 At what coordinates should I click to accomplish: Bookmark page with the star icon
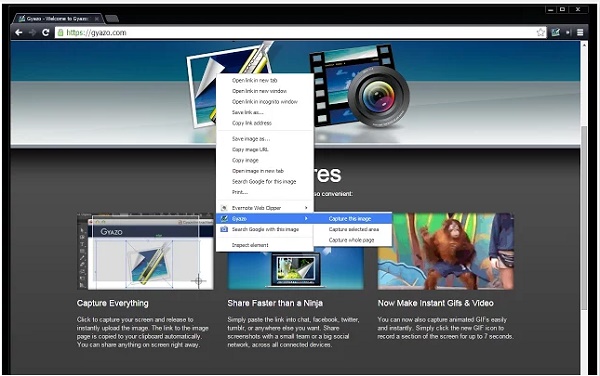click(x=540, y=33)
